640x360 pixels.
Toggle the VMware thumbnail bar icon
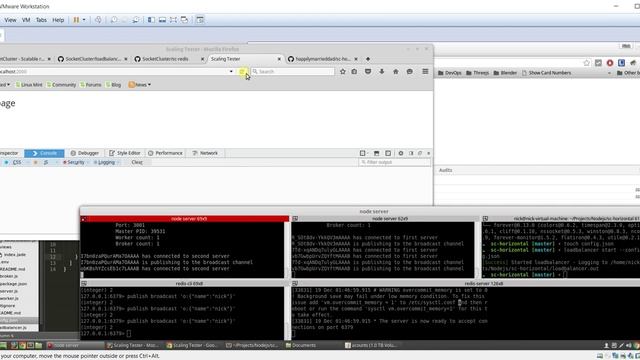[x=162, y=20]
